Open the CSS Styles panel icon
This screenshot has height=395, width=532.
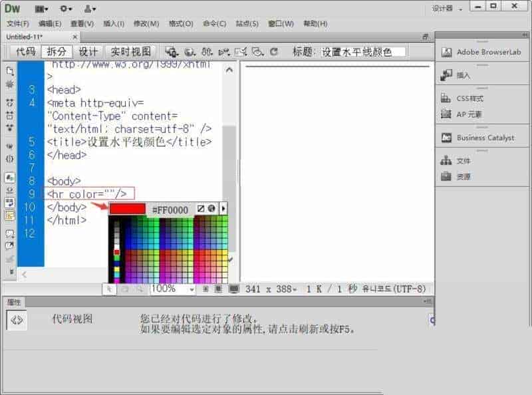(446, 98)
